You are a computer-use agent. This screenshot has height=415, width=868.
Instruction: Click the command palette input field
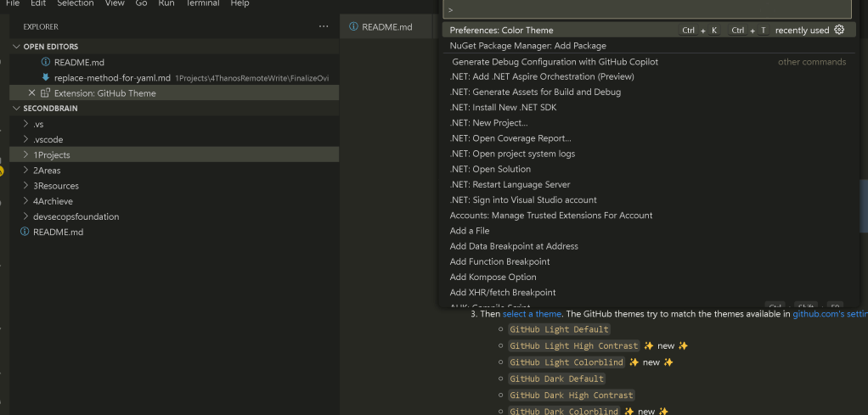(x=646, y=8)
